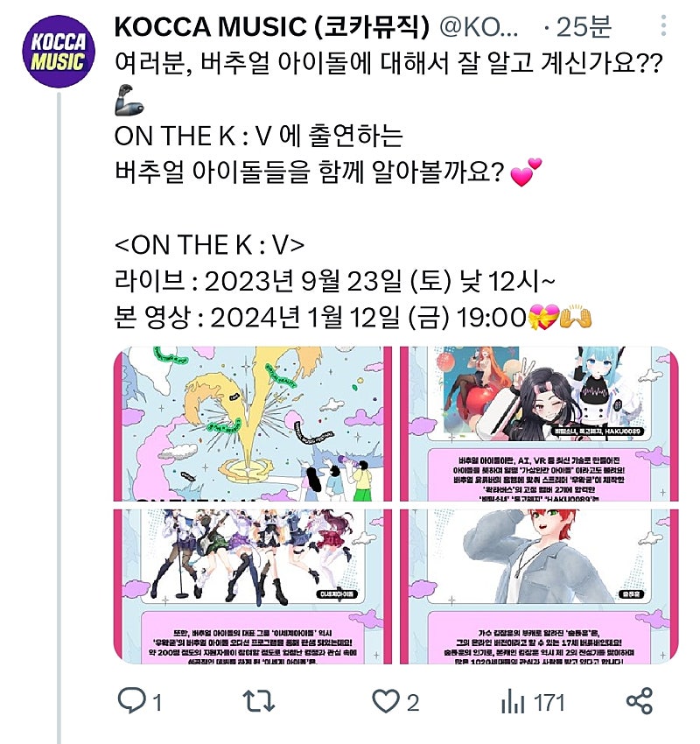Like the tweet with the heart icon
This screenshot has height=744, width=700.
pos(385,701)
